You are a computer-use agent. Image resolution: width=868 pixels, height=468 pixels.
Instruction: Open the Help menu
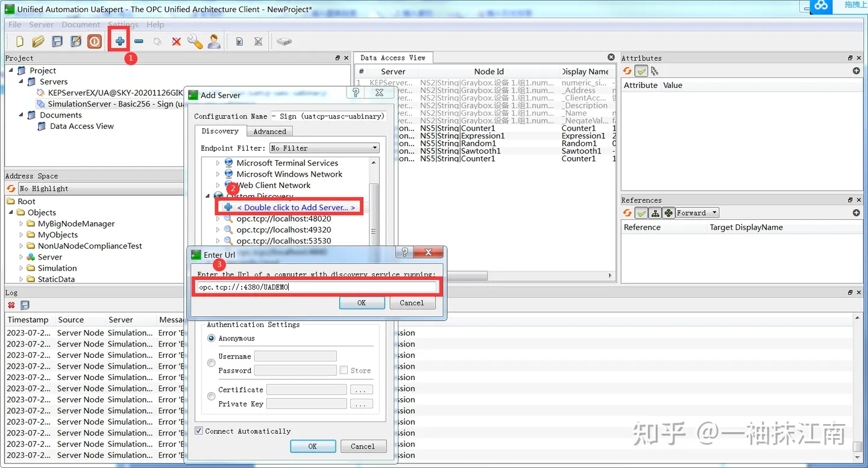[155, 25]
